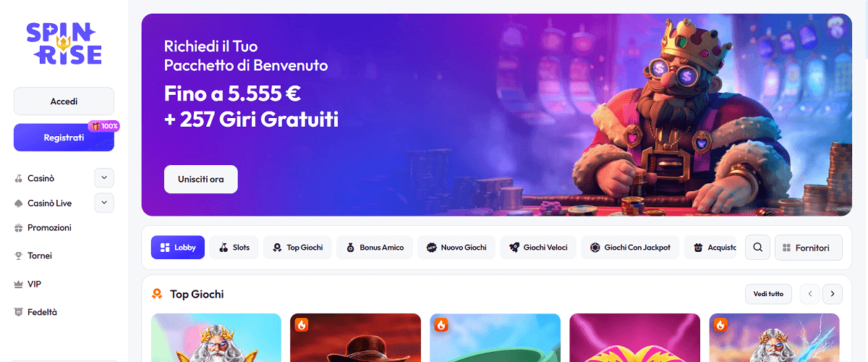Open Promozioni gift icon in sidebar
This screenshot has height=362, width=868.
pyautogui.click(x=19, y=227)
